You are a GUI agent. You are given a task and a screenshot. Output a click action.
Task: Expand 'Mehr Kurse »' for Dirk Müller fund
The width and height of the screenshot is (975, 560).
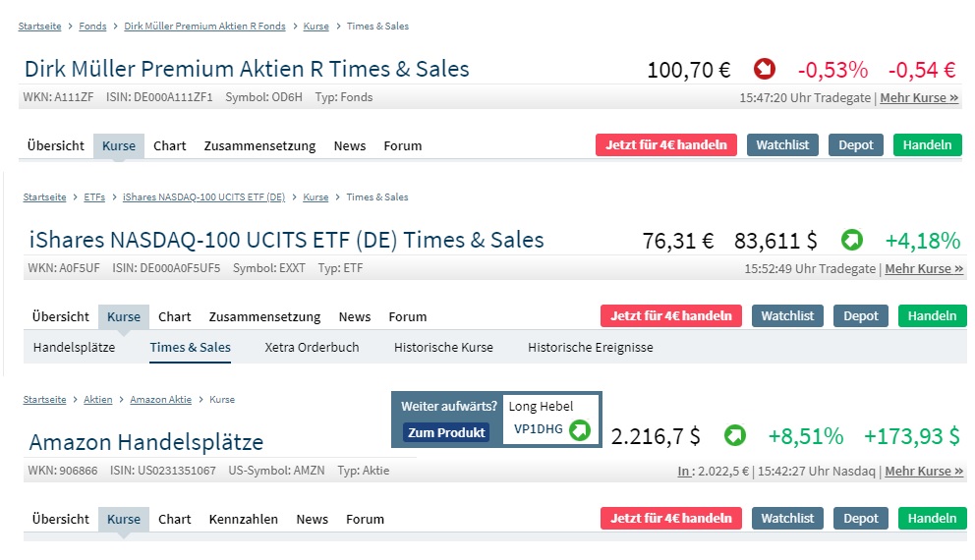point(919,98)
